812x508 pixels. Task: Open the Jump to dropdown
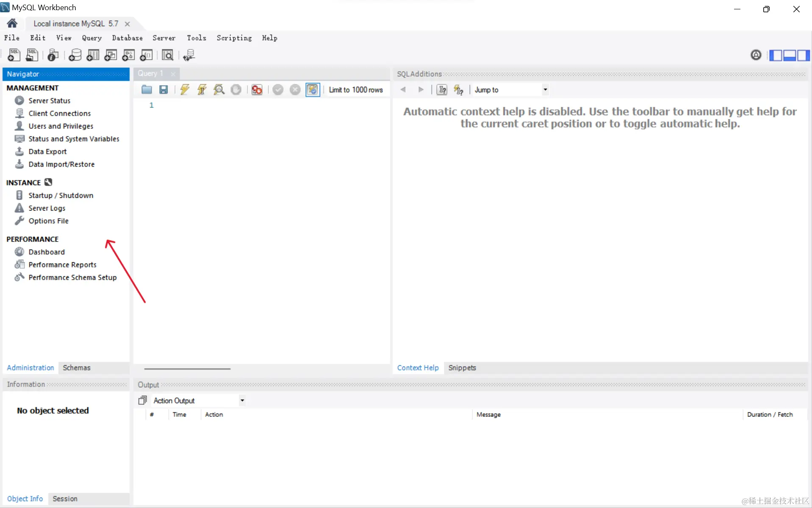coord(511,90)
